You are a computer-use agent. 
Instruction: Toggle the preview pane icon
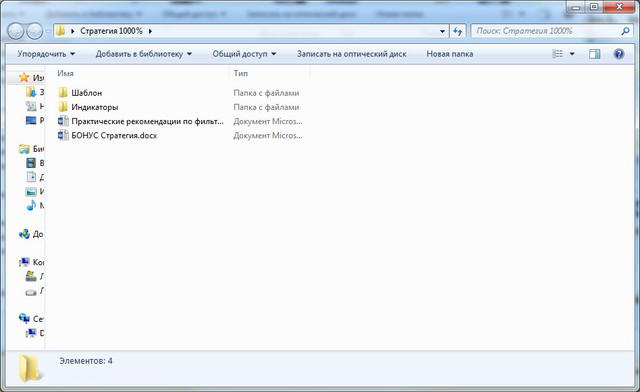594,54
